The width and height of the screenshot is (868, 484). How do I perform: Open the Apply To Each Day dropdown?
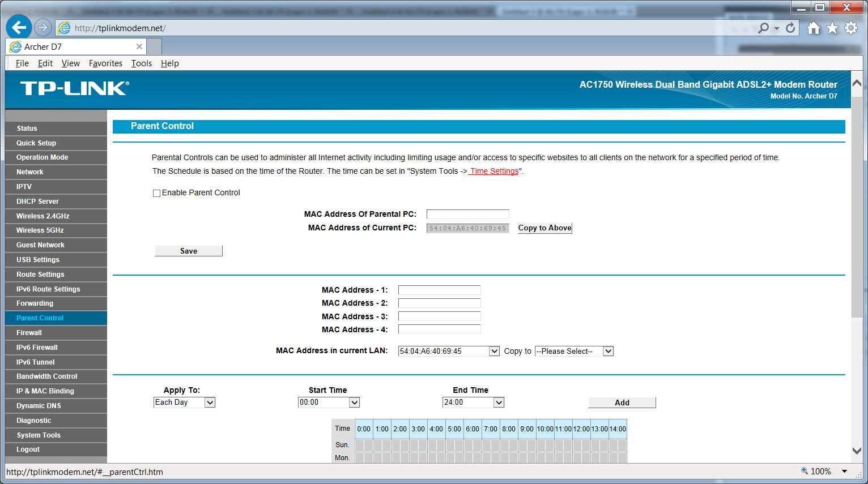[x=185, y=402]
